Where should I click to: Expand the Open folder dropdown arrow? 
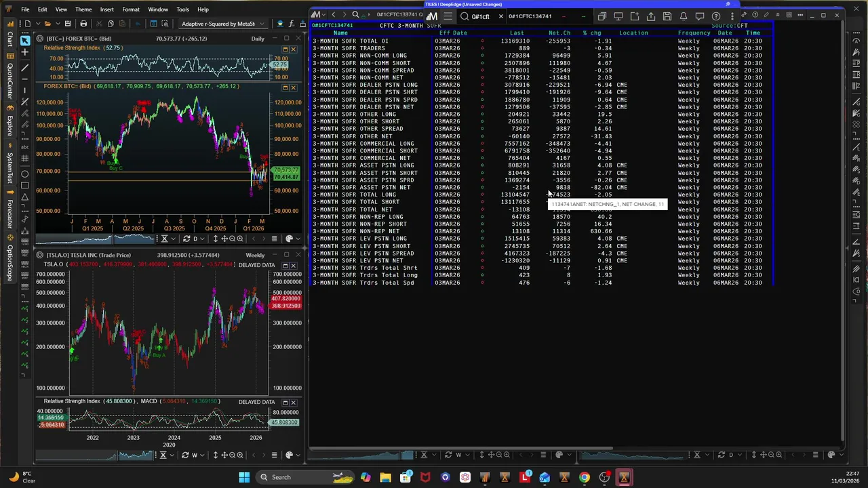58,24
